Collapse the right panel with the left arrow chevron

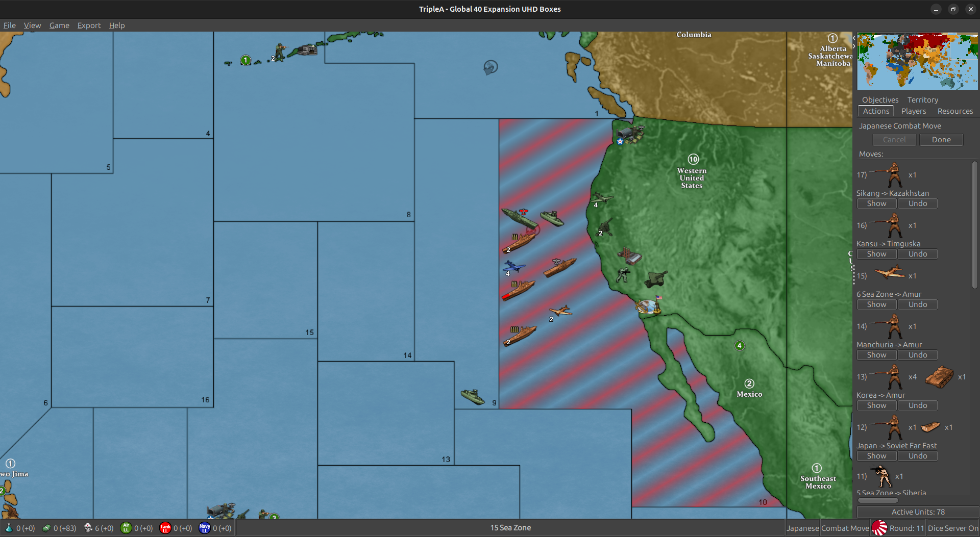(x=853, y=37)
